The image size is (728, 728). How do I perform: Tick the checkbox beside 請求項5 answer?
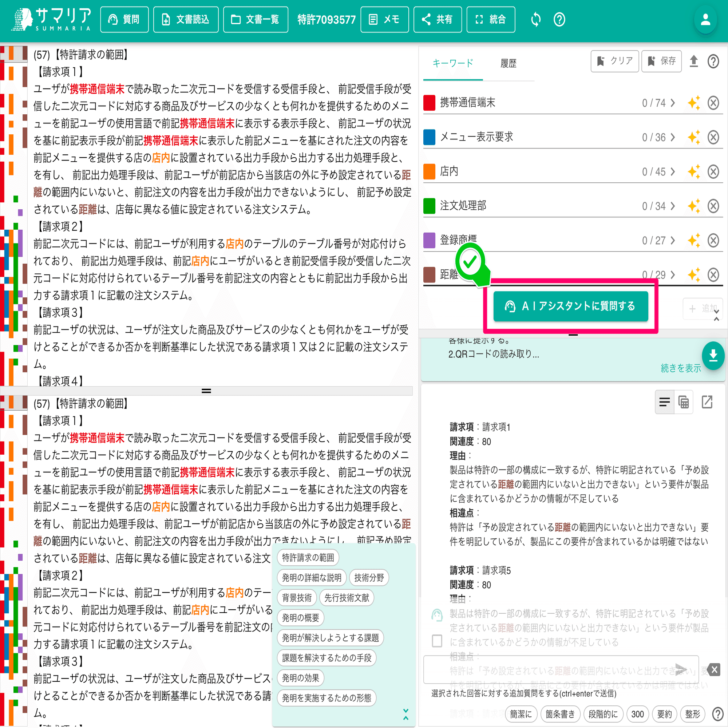pos(437,641)
